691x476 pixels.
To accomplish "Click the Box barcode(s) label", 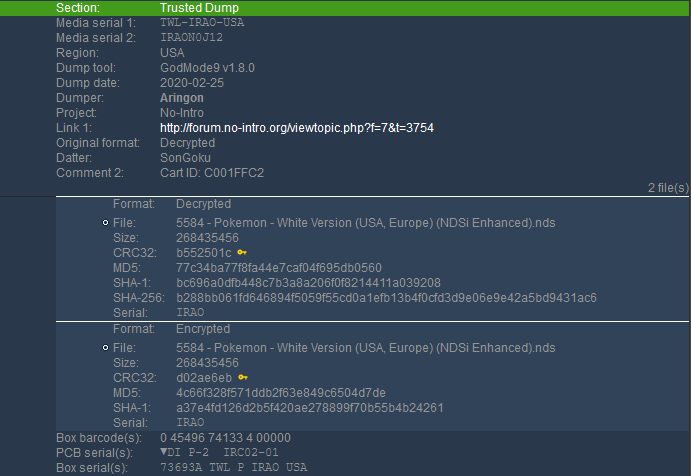I will click(99, 438).
